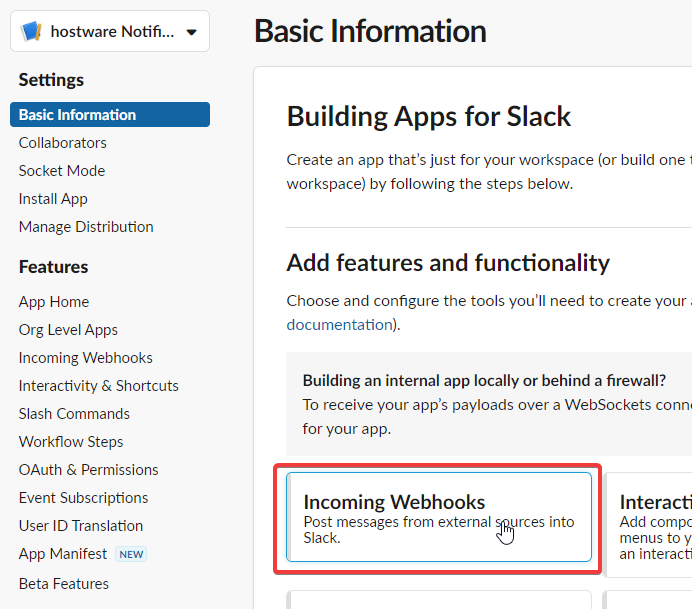
Task: Select App Home in Features
Action: pos(54,302)
